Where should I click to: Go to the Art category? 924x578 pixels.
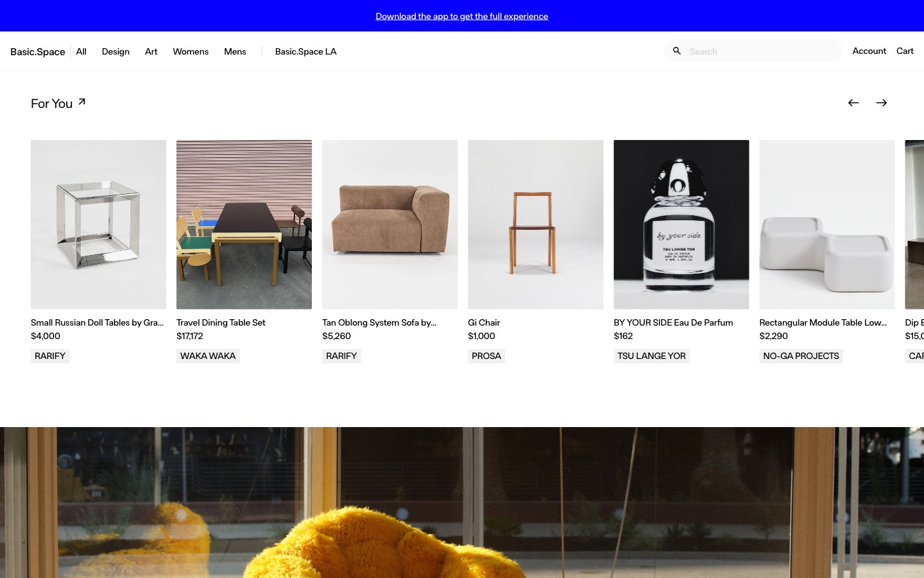point(151,51)
